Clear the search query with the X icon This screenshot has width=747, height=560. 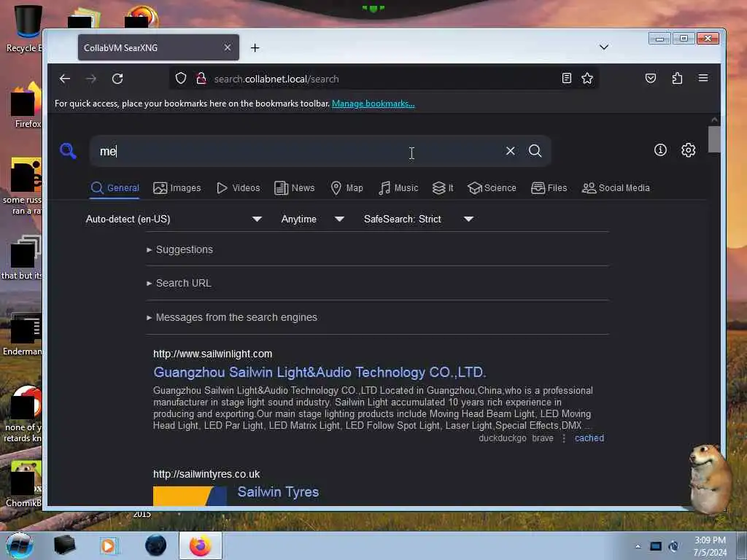pos(510,151)
